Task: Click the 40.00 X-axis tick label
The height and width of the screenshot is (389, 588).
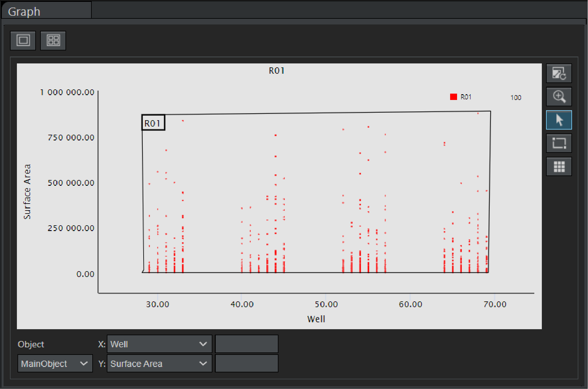Action: pos(242,304)
